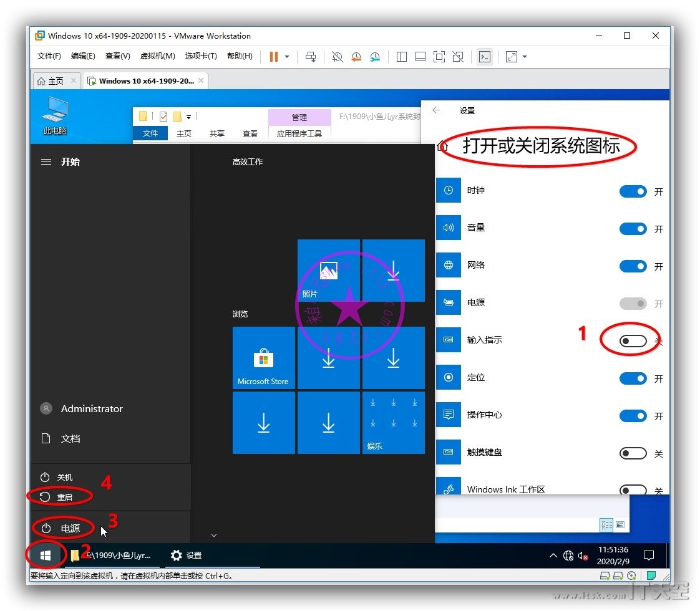Switch Explorer to details view icon
The width and height of the screenshot is (700, 611).
tap(606, 524)
